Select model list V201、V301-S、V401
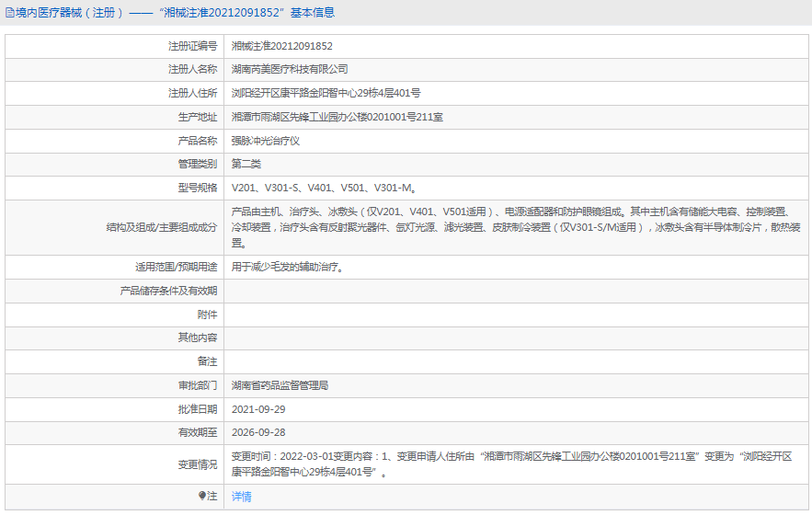Image resolution: width=812 pixels, height=515 pixels. click(325, 189)
